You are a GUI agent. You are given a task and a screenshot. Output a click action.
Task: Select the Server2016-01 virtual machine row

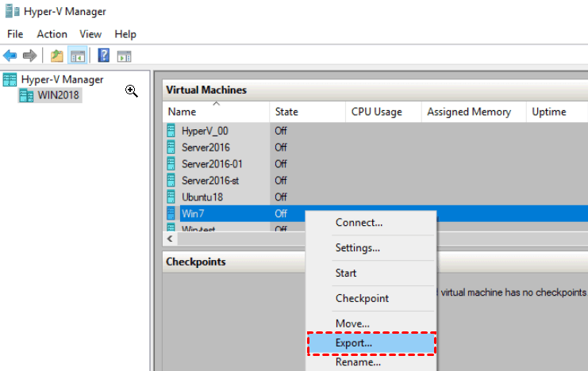pos(375,164)
